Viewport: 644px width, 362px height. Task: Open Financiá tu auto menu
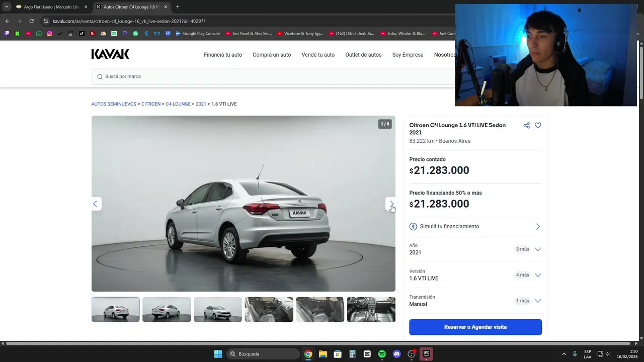click(x=223, y=55)
